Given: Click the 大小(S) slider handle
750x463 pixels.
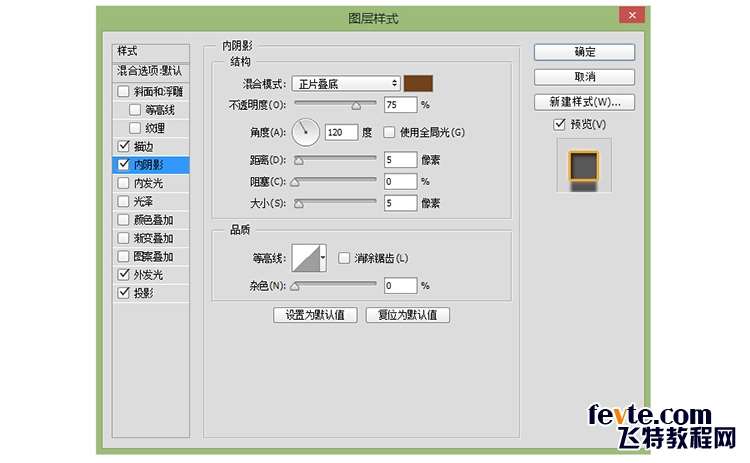Looking at the screenshot, I should pyautogui.click(x=298, y=204).
